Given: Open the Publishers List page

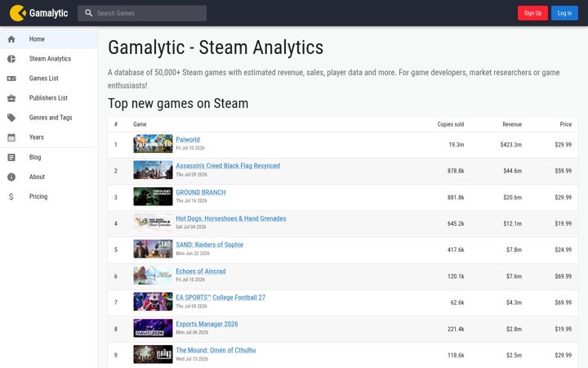Looking at the screenshot, I should 49,98.
